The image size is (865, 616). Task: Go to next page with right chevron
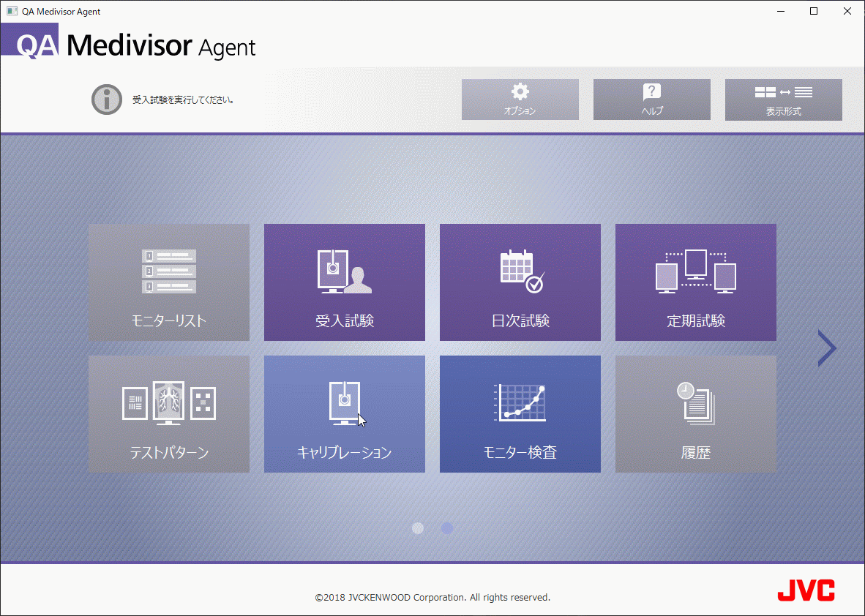[x=827, y=348]
